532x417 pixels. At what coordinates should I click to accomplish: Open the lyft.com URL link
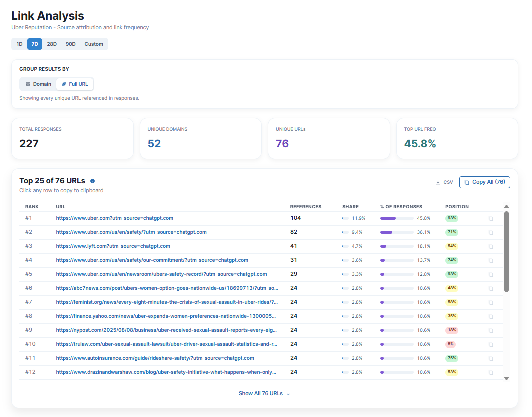point(113,246)
